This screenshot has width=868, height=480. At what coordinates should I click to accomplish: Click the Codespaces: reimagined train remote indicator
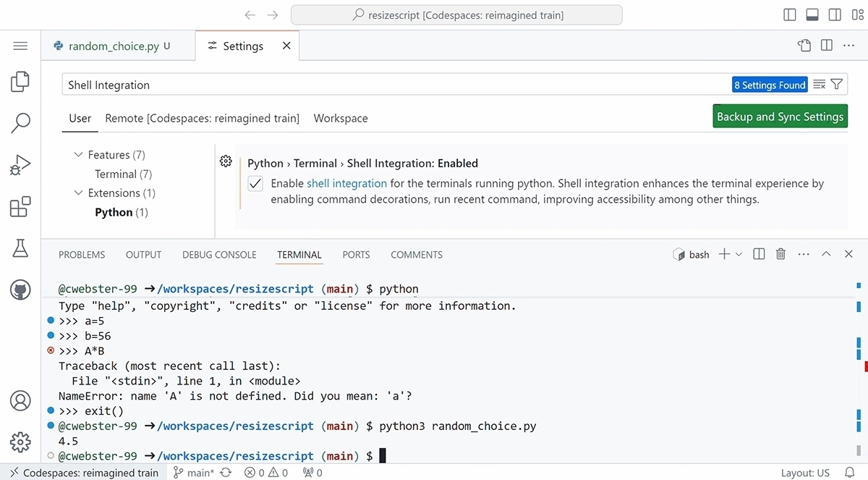click(x=84, y=473)
